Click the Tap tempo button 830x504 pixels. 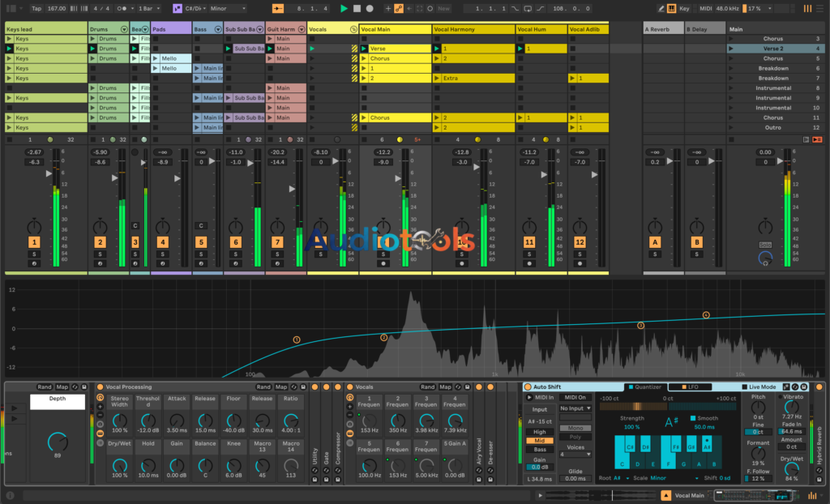36,8
